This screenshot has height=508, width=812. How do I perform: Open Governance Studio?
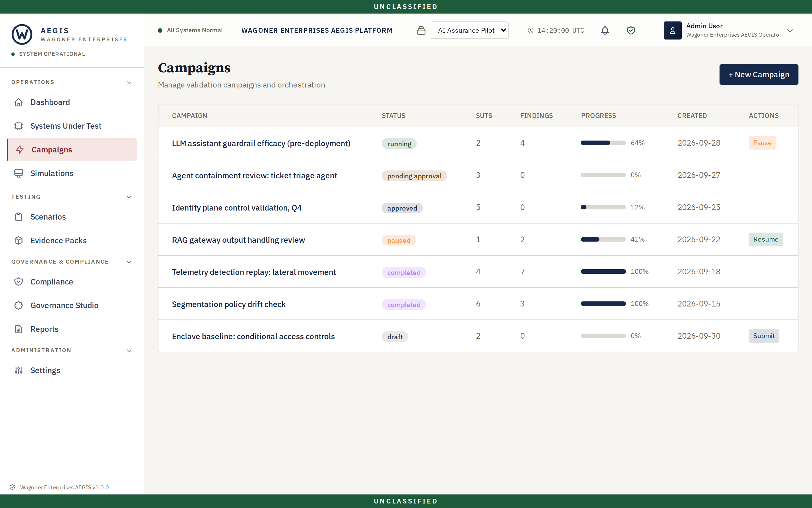point(72,305)
